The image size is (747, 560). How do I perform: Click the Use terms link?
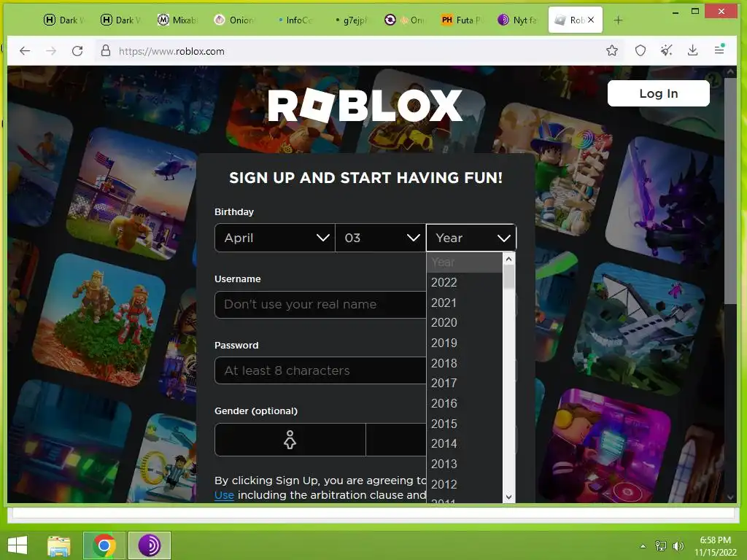pyautogui.click(x=224, y=495)
